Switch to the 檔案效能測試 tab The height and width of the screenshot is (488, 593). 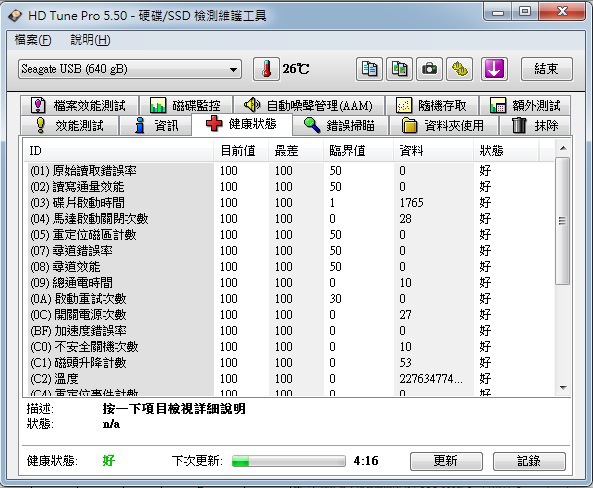click(79, 105)
